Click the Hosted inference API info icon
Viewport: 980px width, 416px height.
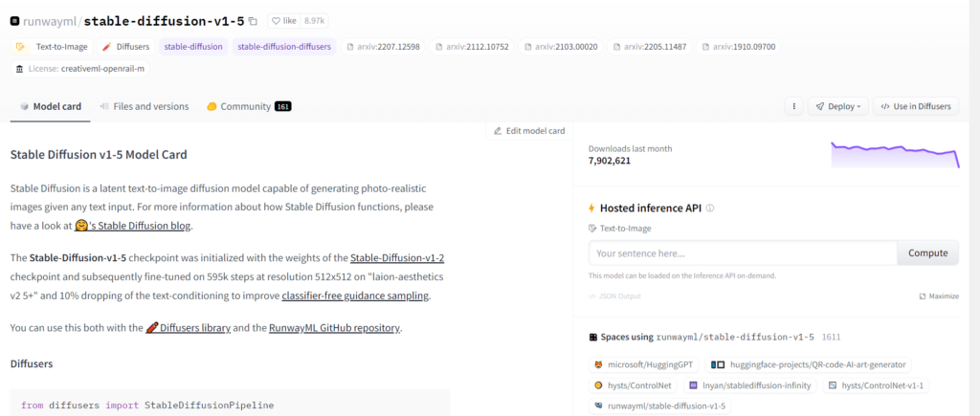click(710, 208)
